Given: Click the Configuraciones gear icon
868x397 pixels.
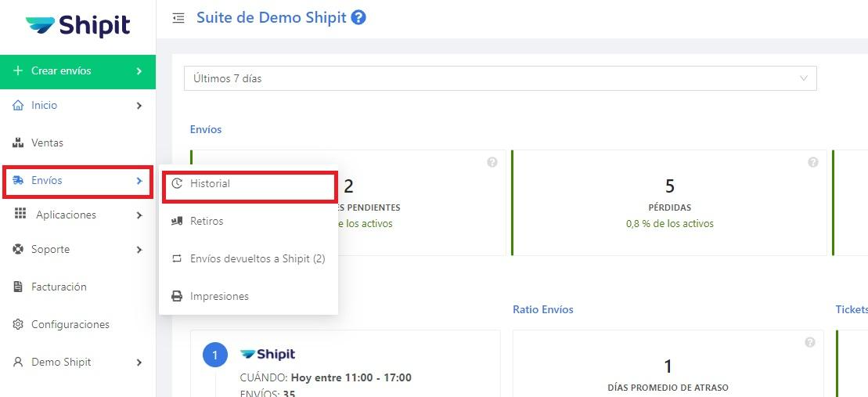Looking at the screenshot, I should pyautogui.click(x=18, y=324).
